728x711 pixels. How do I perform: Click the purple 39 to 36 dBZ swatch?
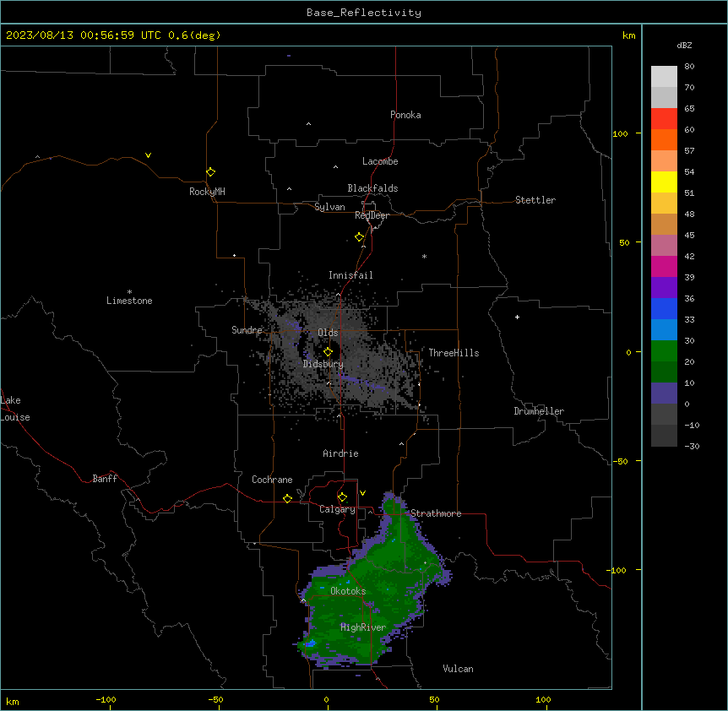pos(664,287)
